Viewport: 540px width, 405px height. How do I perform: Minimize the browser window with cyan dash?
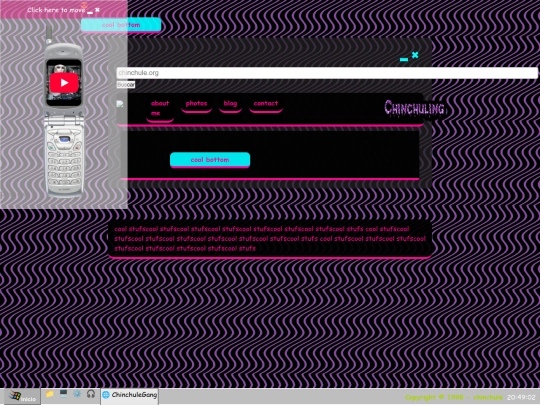coord(404,60)
